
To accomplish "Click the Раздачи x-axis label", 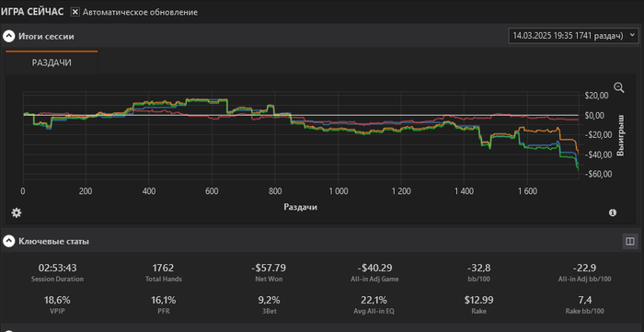I will 300,207.
